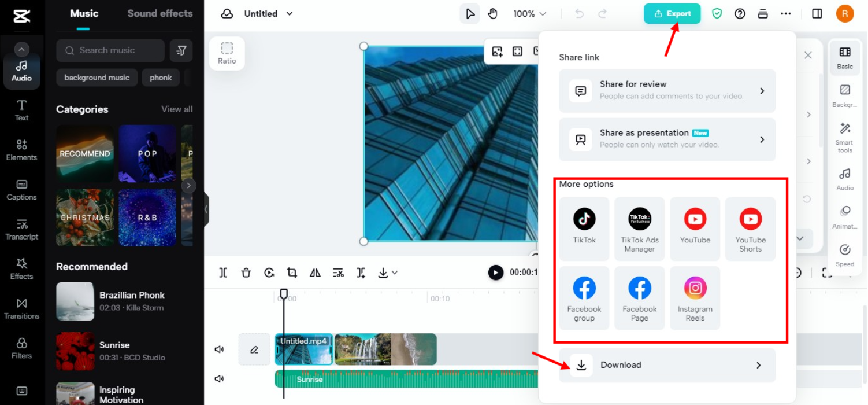Click the crop icon in timeline toolbar
Image resolution: width=868 pixels, height=405 pixels.
[x=292, y=273]
